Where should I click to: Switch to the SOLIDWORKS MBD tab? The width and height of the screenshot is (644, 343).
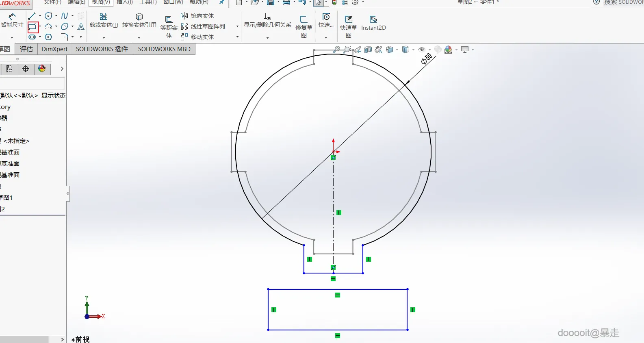[164, 49]
